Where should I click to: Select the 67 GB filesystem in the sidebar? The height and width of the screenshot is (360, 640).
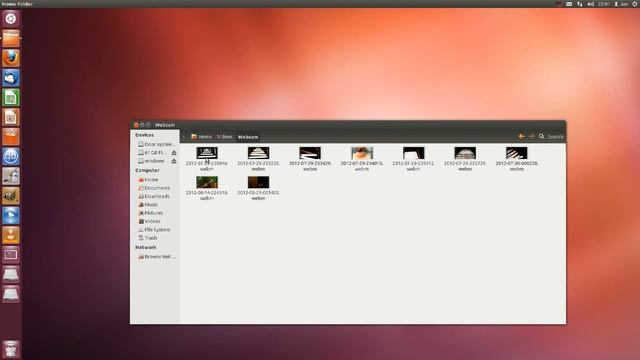coord(152,153)
